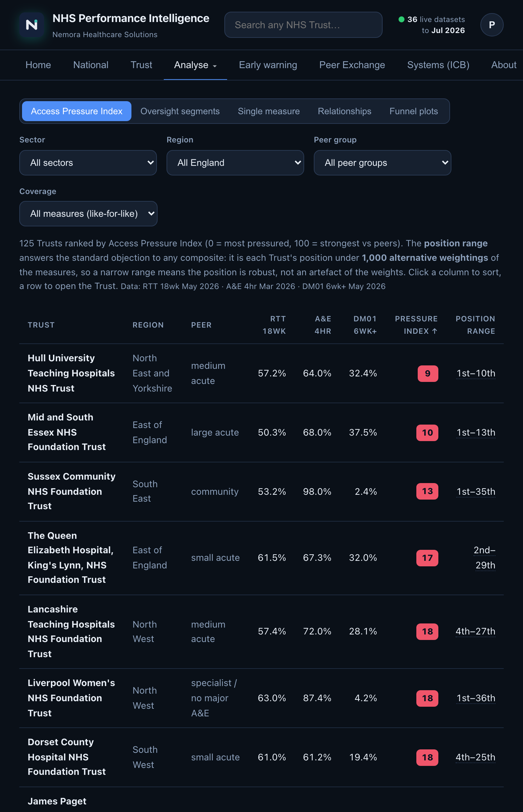This screenshot has height=812, width=523.
Task: Open the Early warning page
Action: tap(268, 65)
